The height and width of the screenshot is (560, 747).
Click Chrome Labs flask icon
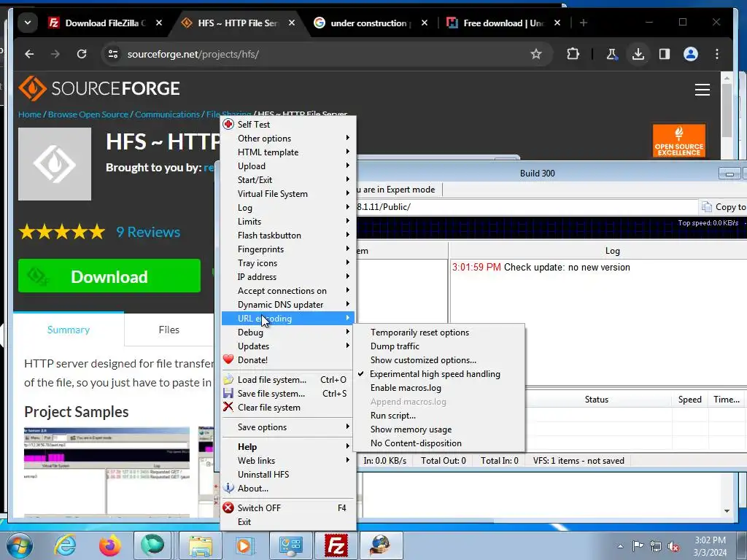[x=612, y=54]
